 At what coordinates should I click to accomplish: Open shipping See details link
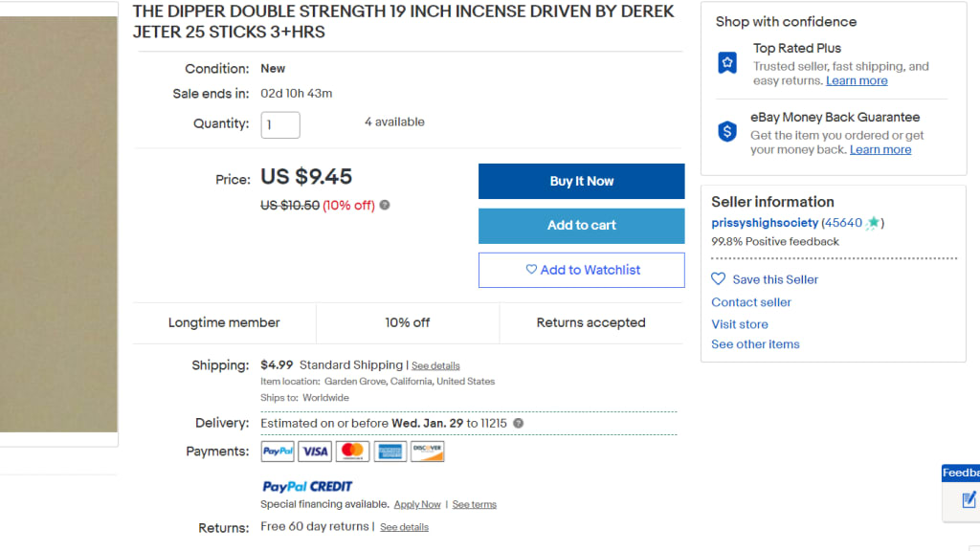435,365
